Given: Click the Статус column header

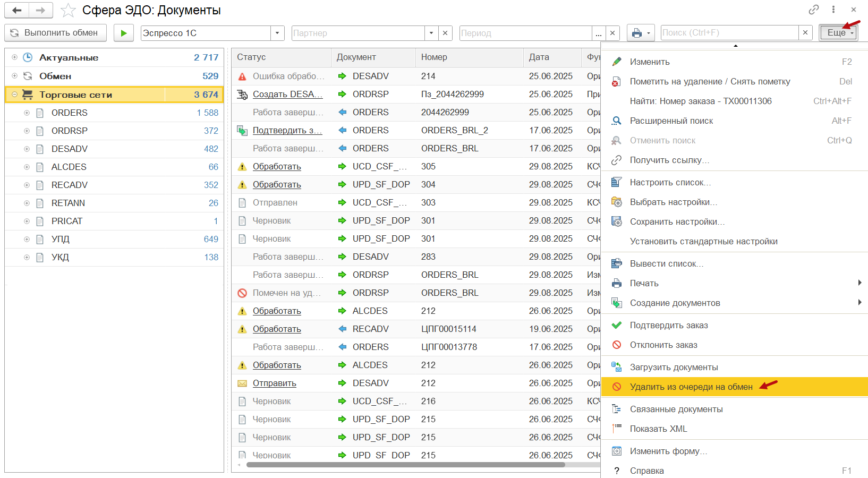Looking at the screenshot, I should [281, 57].
